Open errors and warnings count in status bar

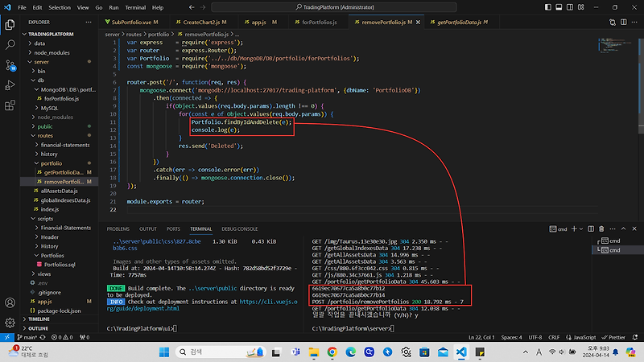[x=62, y=337]
